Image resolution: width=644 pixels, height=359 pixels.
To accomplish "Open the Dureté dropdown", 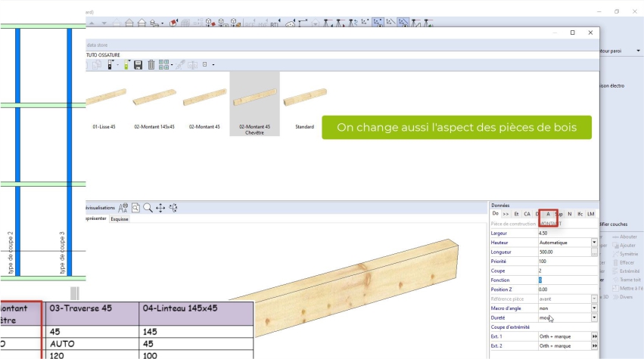I will [594, 318].
